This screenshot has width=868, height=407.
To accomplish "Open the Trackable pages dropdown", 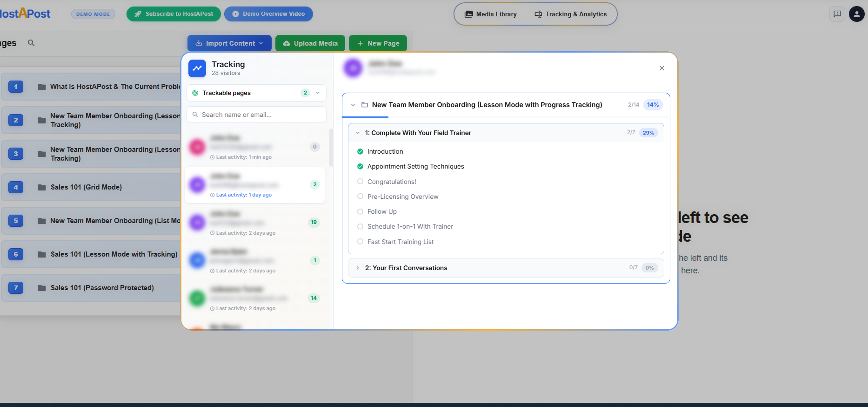I will coord(256,93).
